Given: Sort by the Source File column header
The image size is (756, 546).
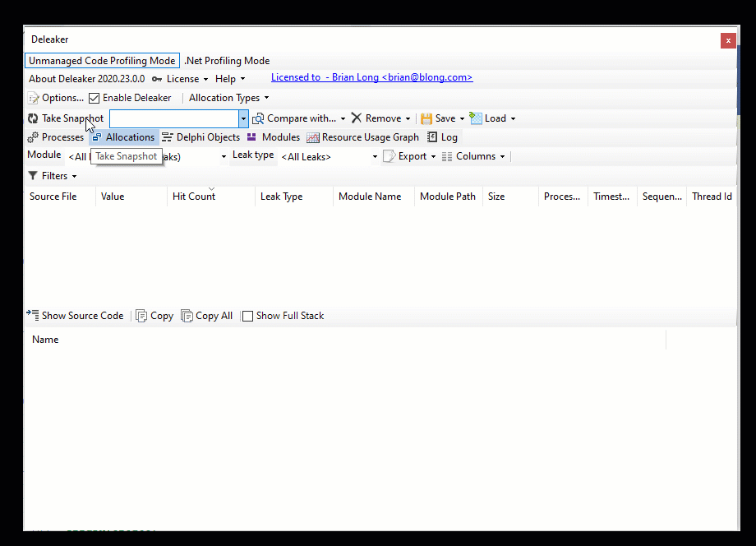Looking at the screenshot, I should click(60, 197).
